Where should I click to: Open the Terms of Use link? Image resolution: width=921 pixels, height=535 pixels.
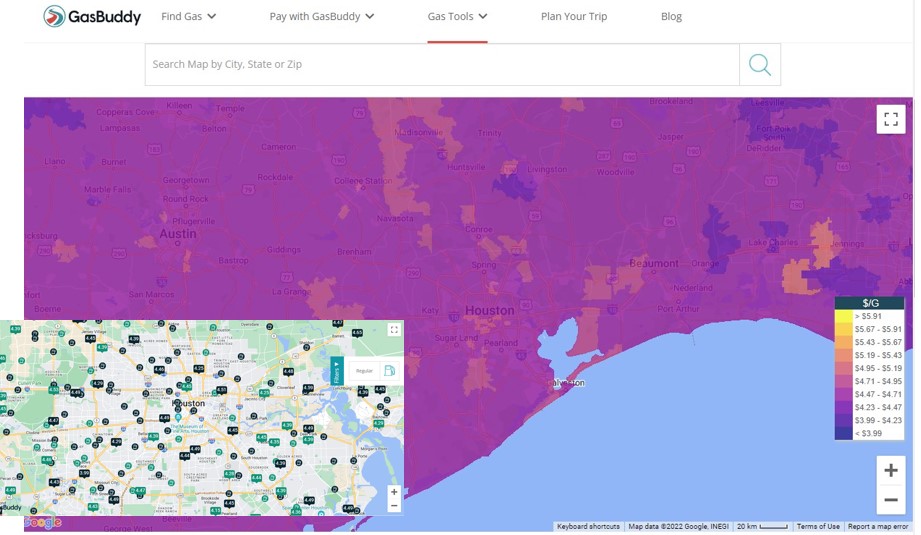pyautogui.click(x=818, y=526)
